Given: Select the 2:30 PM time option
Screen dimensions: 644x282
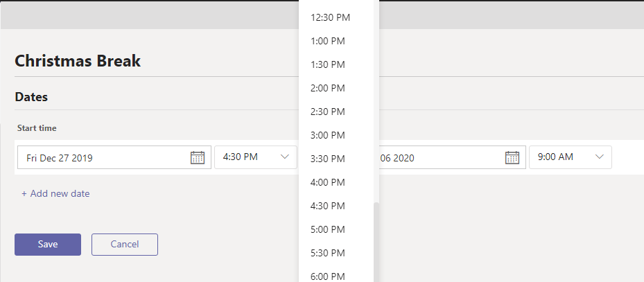Looking at the screenshot, I should coord(328,112).
